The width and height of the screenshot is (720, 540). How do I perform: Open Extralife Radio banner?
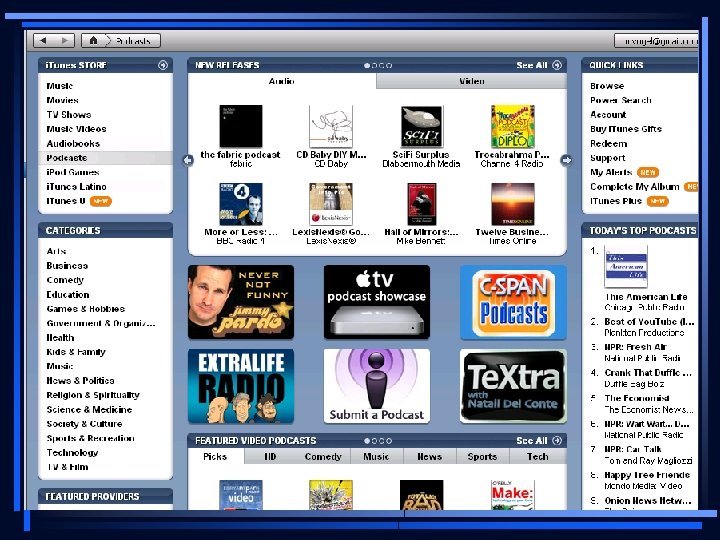[x=241, y=386]
